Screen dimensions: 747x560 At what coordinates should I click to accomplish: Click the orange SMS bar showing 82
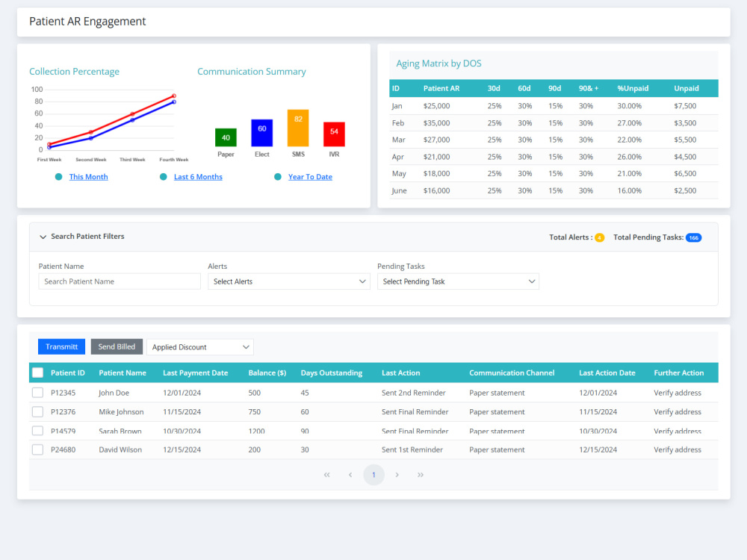298,128
